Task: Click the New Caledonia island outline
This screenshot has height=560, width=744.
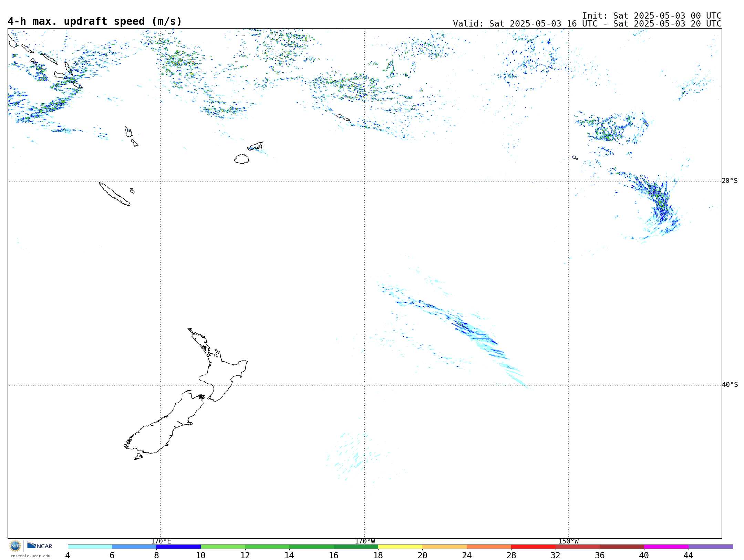Action: pos(114,194)
